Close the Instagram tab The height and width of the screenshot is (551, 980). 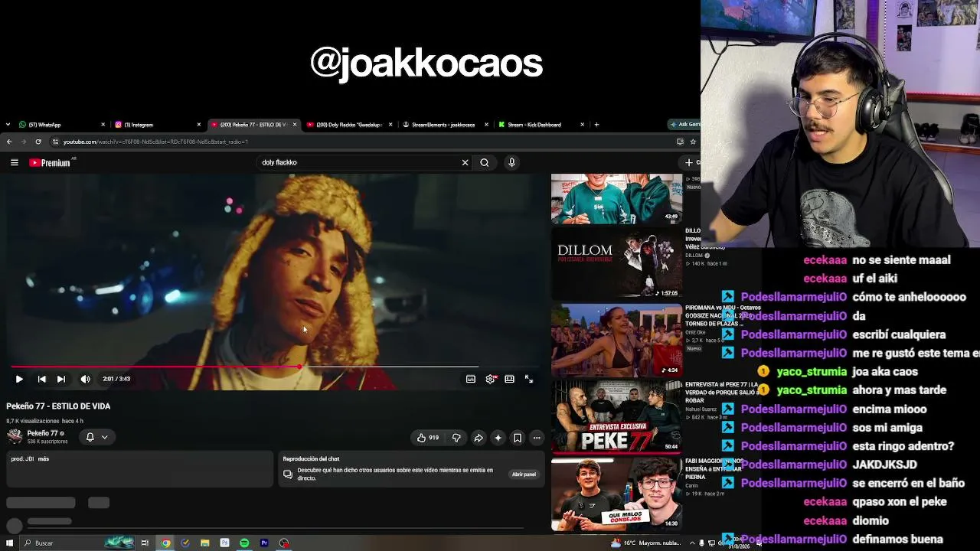tap(199, 125)
